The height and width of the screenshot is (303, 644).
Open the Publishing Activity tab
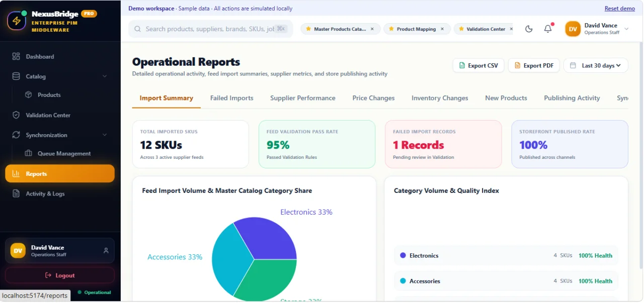[x=572, y=98]
